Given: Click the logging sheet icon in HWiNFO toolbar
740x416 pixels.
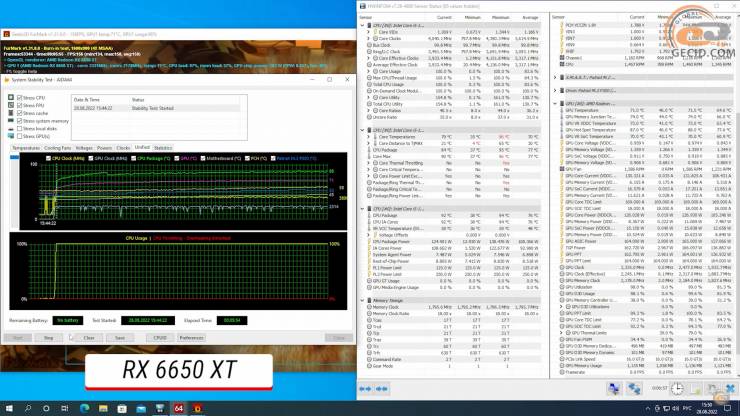Looking at the screenshot, I should (695, 389).
